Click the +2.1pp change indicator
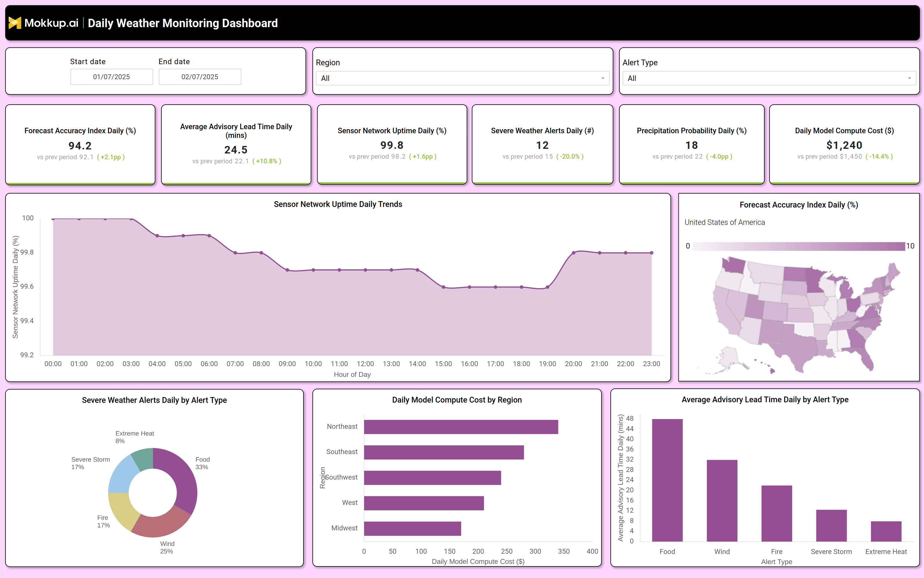Screen dimensions: 924x578 (x=111, y=157)
